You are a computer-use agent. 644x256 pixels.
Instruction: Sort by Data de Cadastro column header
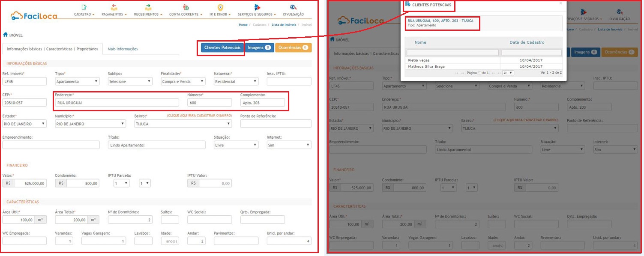coord(527,42)
